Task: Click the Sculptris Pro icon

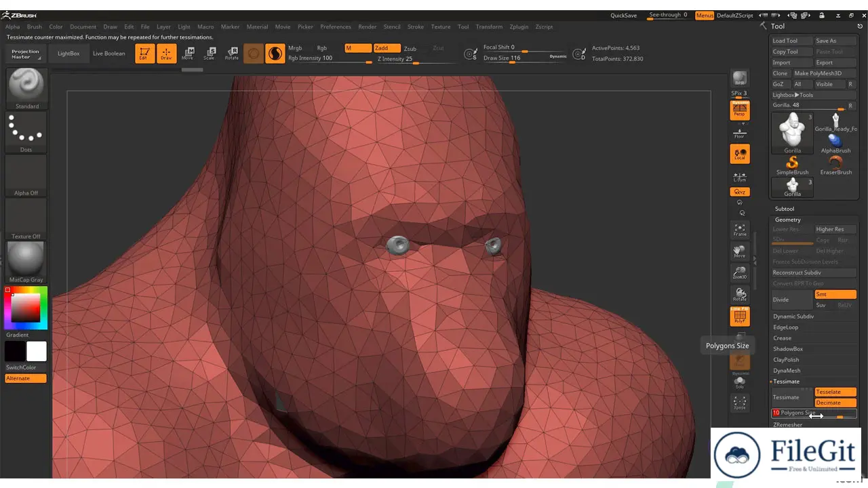Action: coord(275,54)
